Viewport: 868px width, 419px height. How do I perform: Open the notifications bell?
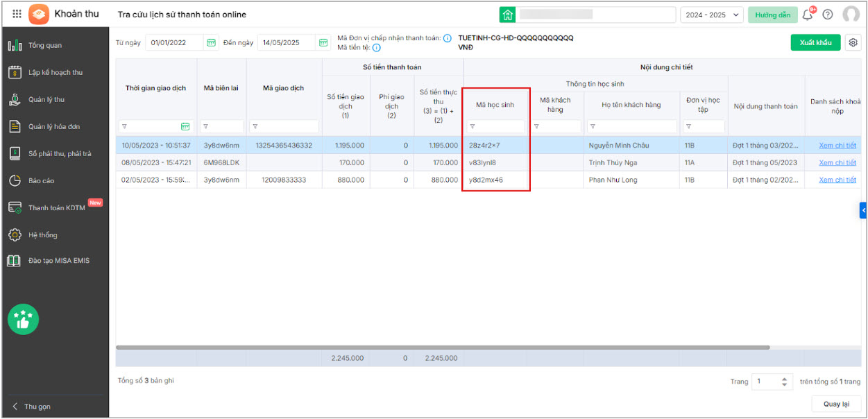(808, 15)
